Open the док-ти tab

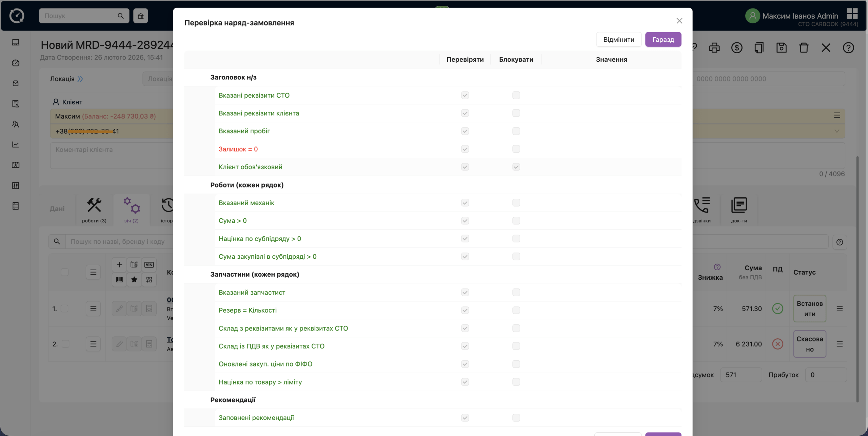[x=739, y=210]
